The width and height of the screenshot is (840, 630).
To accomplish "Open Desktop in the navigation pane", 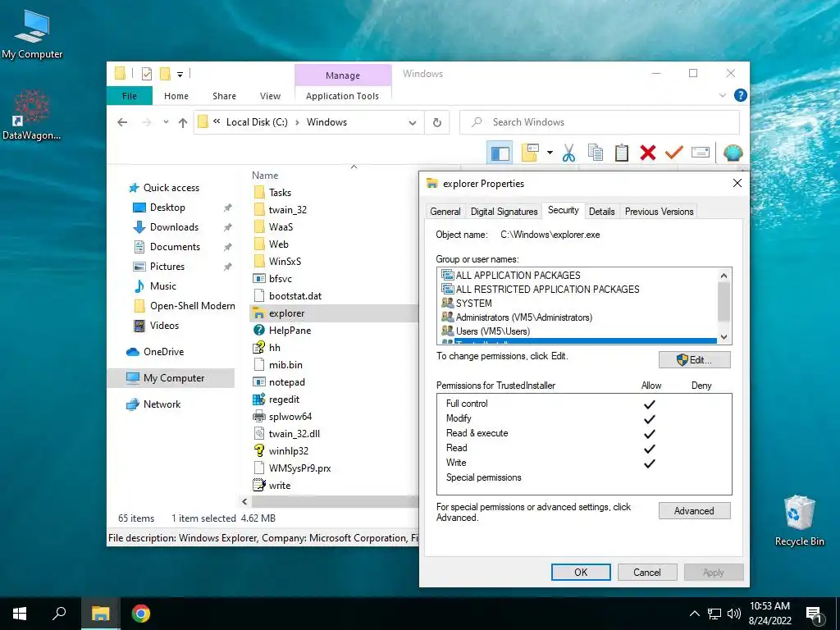I will (x=167, y=208).
